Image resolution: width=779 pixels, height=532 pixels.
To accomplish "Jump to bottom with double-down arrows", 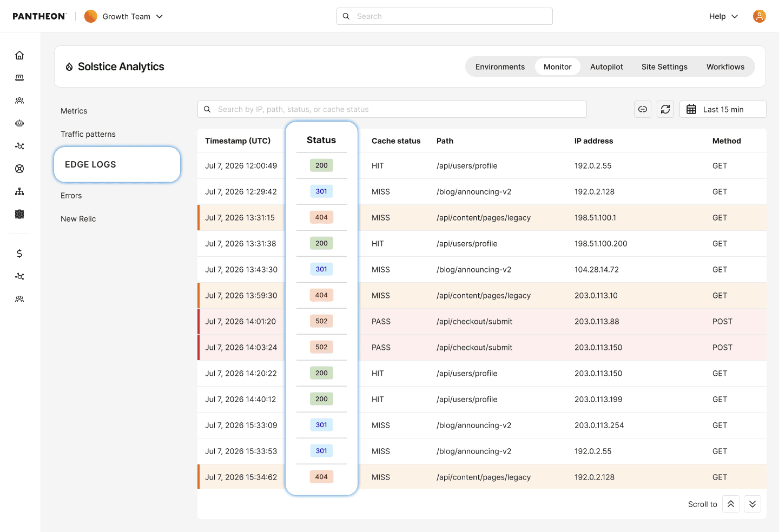I will tap(752, 504).
